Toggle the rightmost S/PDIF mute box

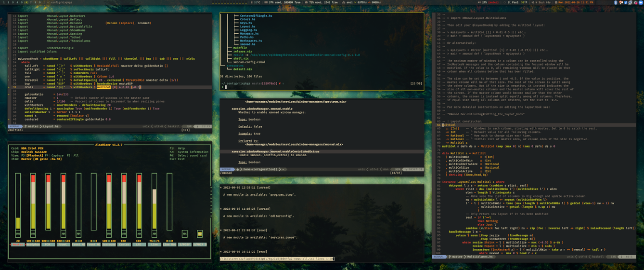200,234
